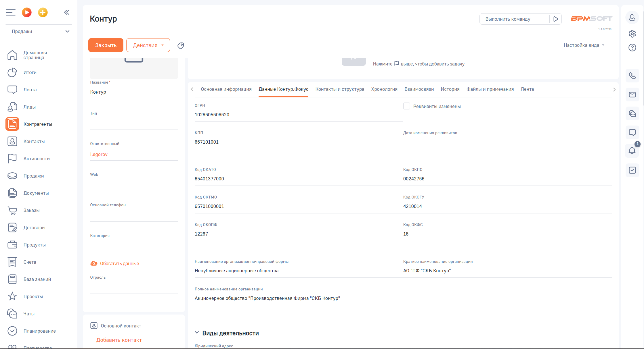Image resolution: width=644 pixels, height=349 pixels.
Task: Toggle the Реквизиты изменены checkbox
Action: (x=406, y=106)
